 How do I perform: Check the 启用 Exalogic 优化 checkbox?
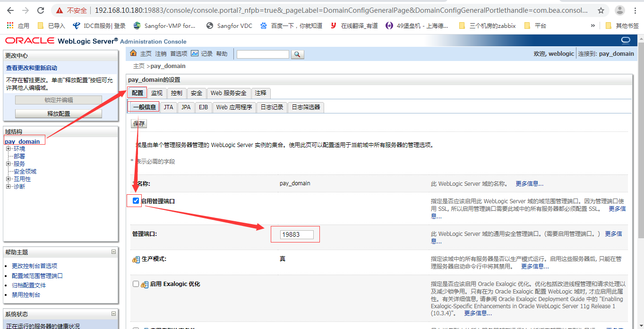(136, 284)
